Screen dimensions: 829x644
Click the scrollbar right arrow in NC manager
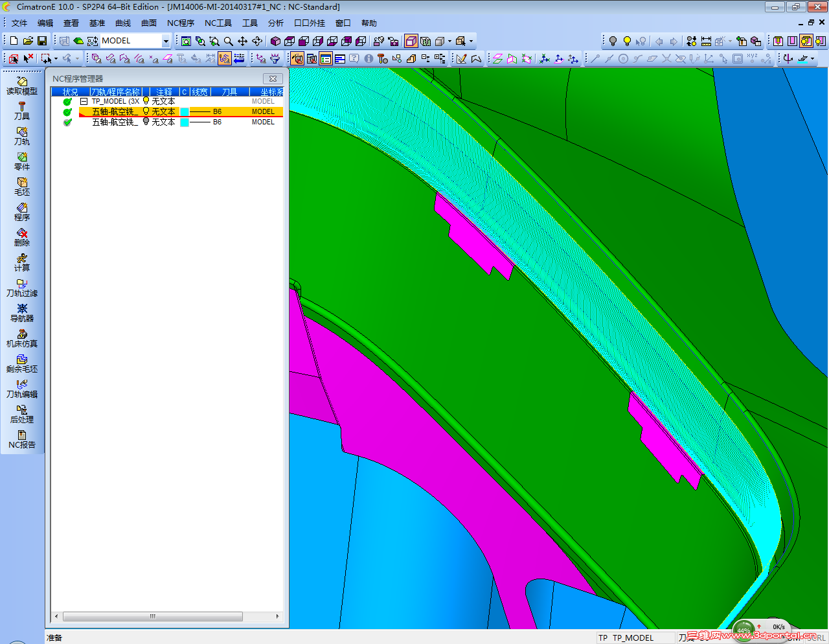pos(278,616)
